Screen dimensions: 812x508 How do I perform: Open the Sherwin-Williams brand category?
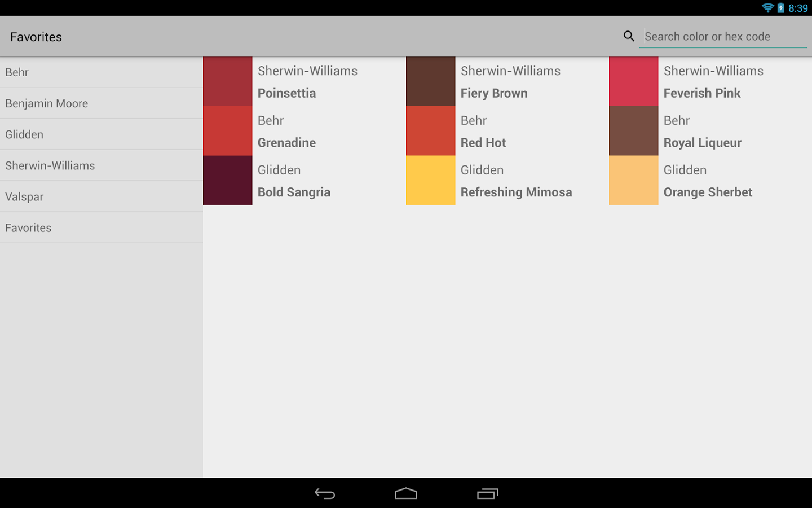101,165
